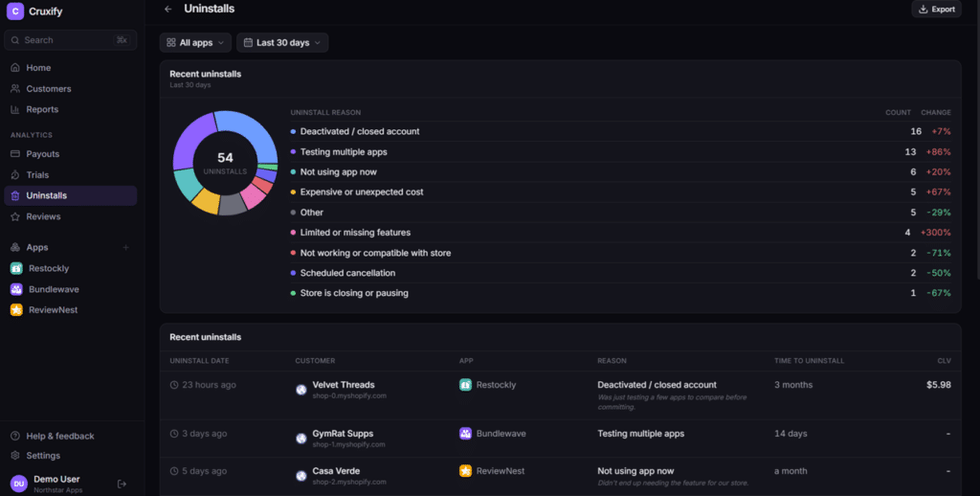Click the purple Testing multiple apps legend dot
Screen dimensions: 980x496
pos(293,152)
